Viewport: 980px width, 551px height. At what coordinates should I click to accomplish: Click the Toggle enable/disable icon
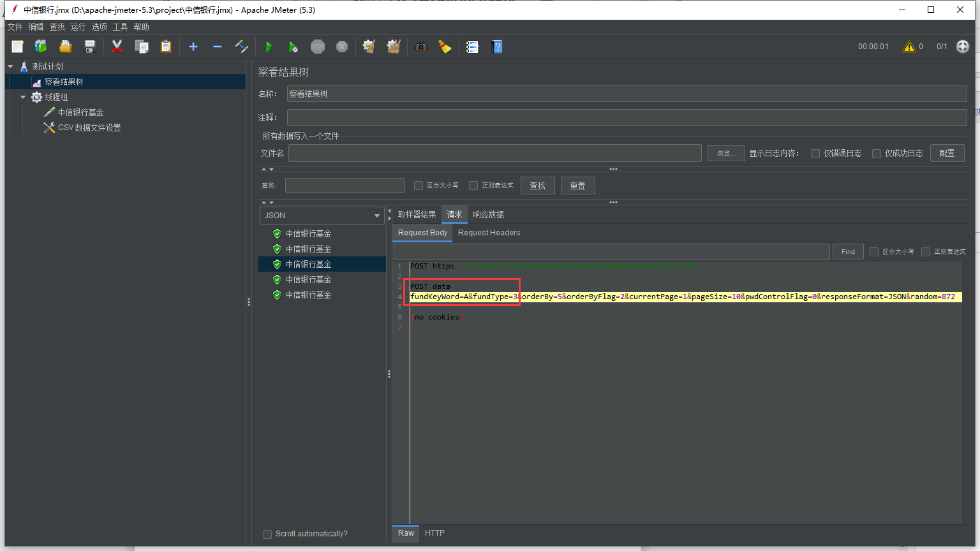coord(242,47)
